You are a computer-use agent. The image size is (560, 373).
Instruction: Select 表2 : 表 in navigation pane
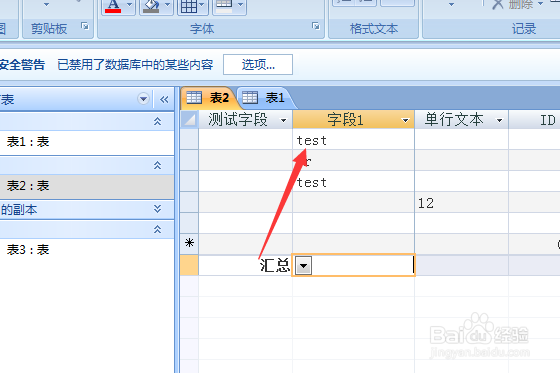click(87, 186)
